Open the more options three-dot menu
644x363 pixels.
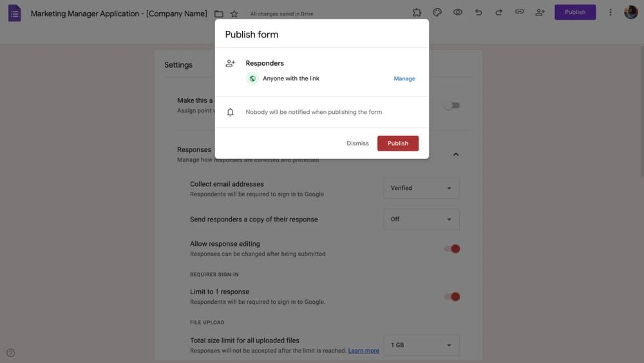pos(611,12)
